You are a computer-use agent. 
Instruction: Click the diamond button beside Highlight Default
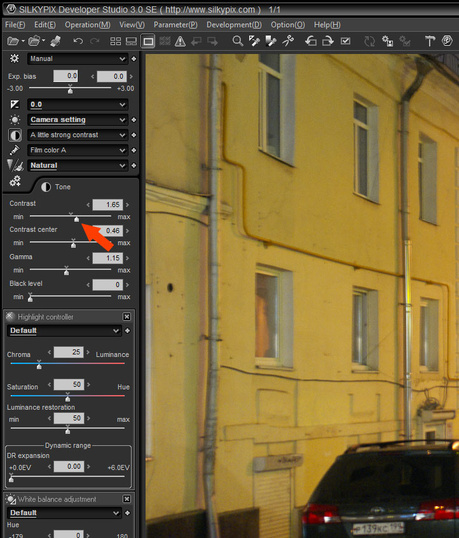coord(127,331)
